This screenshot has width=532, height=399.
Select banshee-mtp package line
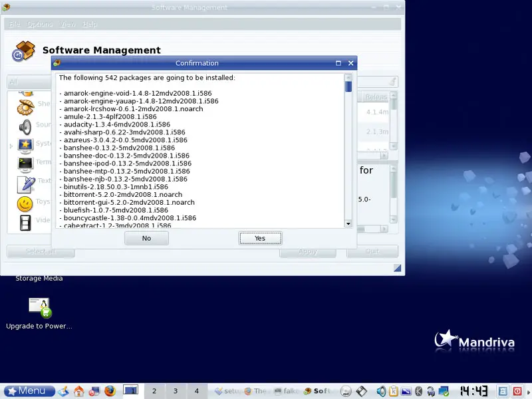(x=126, y=172)
